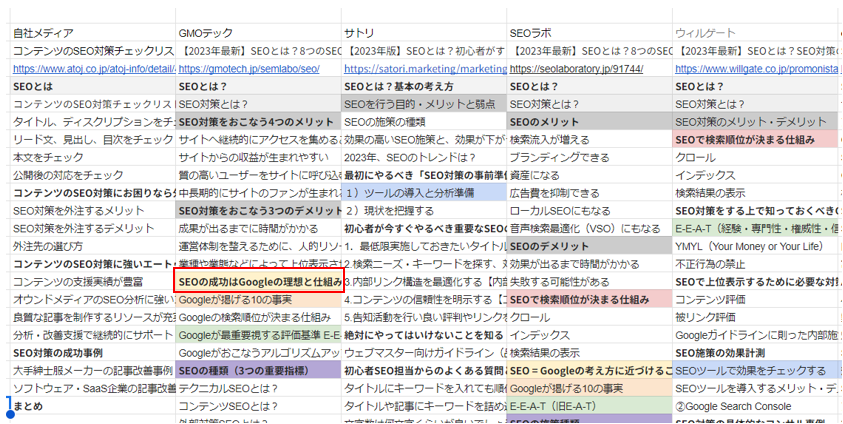This screenshot has height=424, width=843.
Task: Click cell タイトル、ディスクリプションをチ
Action: pyautogui.click(x=93, y=122)
